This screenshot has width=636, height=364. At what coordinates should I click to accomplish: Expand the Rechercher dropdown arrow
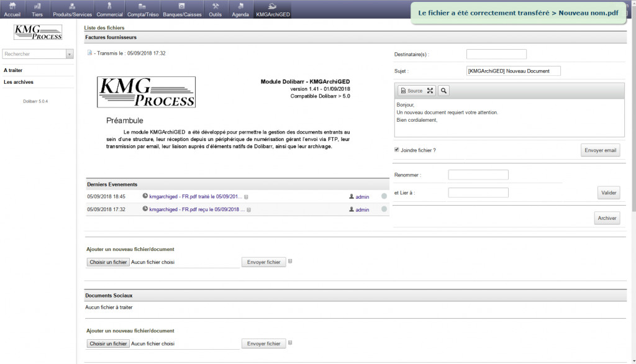coord(70,54)
